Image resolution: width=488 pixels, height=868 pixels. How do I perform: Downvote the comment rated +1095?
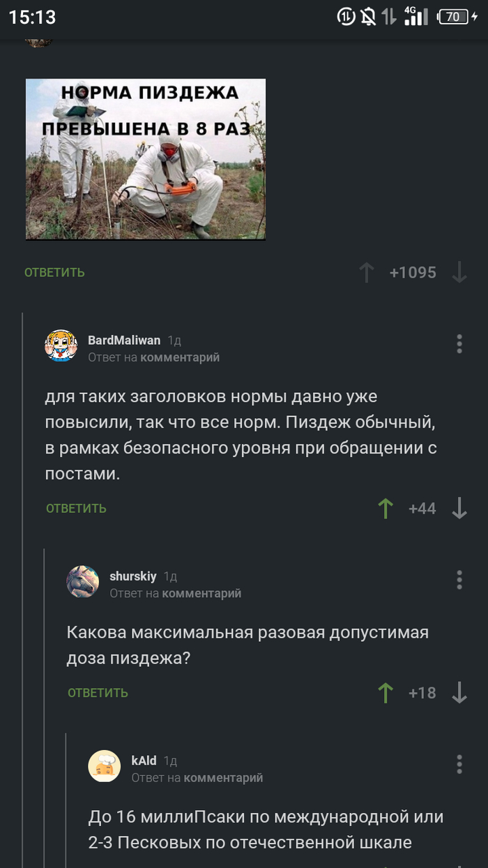tap(459, 273)
